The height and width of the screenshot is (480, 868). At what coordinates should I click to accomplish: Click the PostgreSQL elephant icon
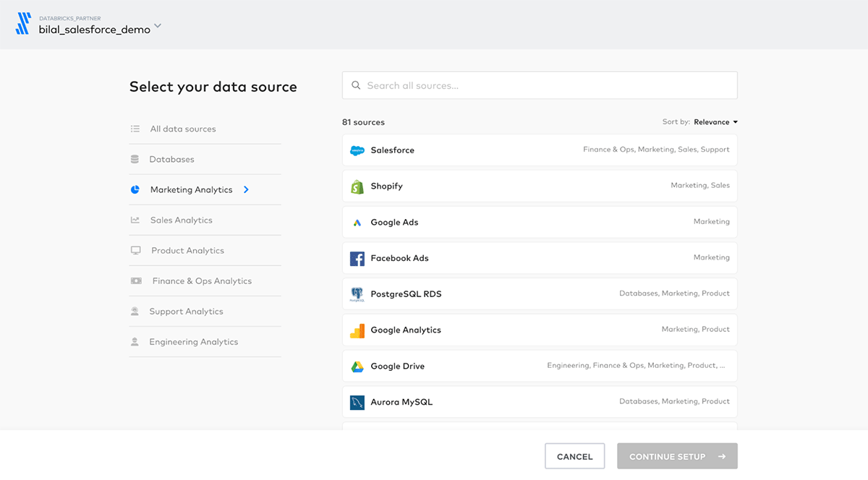[357, 294]
